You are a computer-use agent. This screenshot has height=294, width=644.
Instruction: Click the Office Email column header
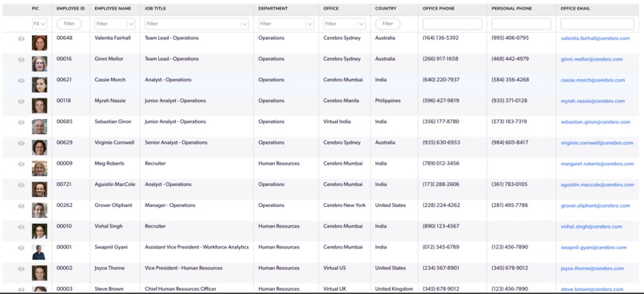[x=575, y=9]
